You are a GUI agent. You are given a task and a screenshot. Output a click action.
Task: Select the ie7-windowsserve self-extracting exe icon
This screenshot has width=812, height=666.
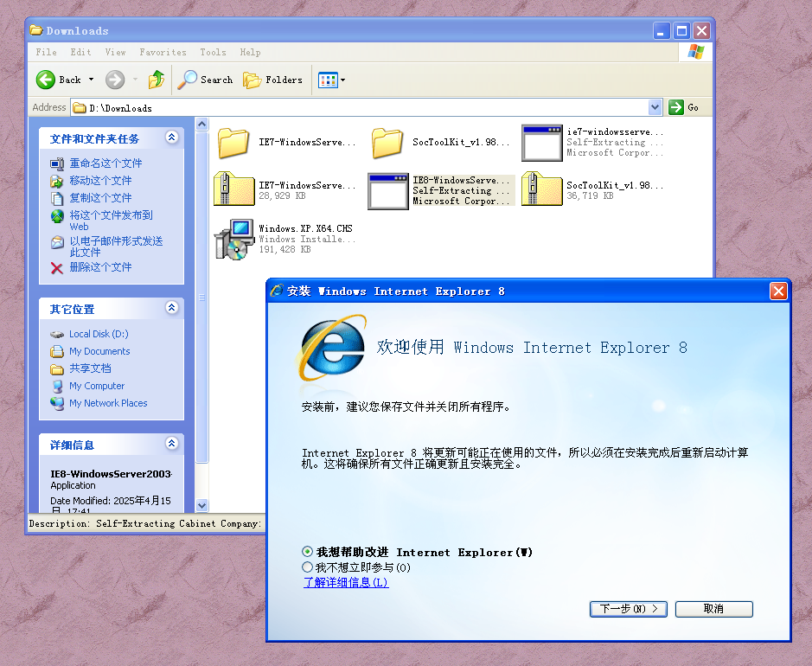click(541, 143)
